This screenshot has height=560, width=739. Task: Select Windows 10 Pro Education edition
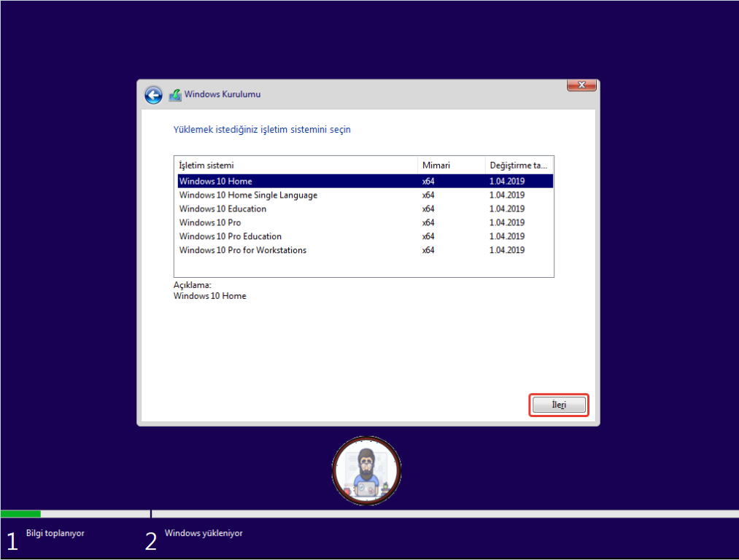pyautogui.click(x=365, y=236)
